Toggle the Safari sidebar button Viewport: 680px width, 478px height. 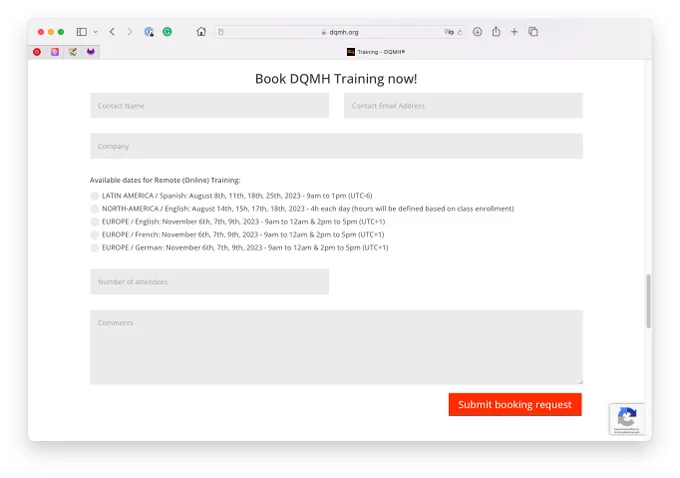82,32
